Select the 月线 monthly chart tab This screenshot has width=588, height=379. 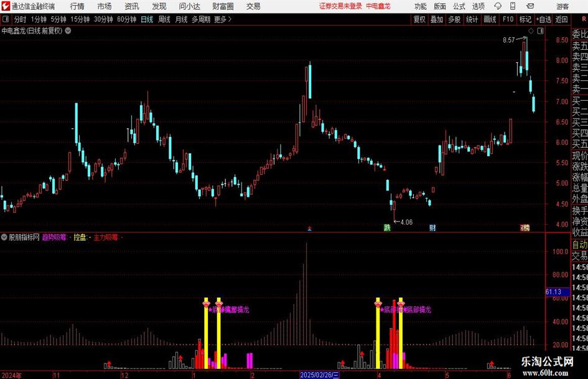[x=181, y=19]
